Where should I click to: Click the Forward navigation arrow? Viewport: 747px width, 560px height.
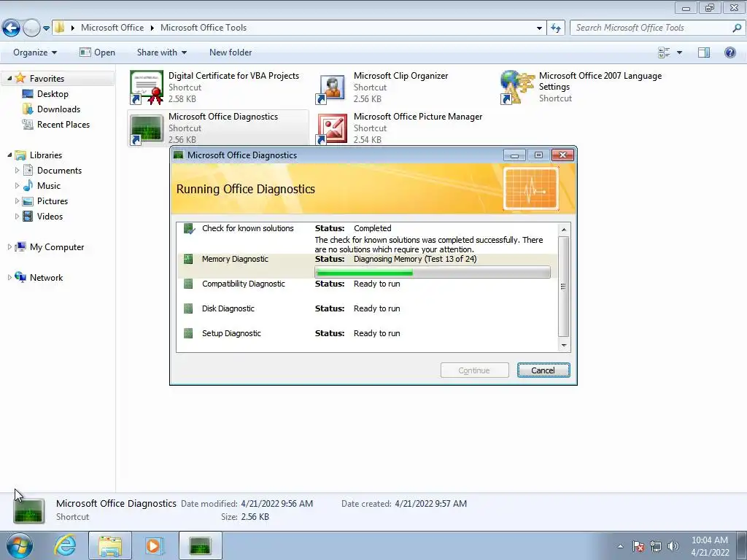tap(31, 28)
